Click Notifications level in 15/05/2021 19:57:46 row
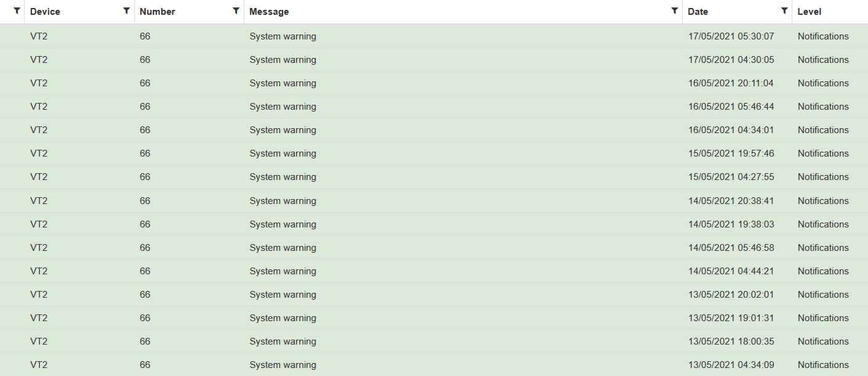The width and height of the screenshot is (868, 376). point(823,153)
